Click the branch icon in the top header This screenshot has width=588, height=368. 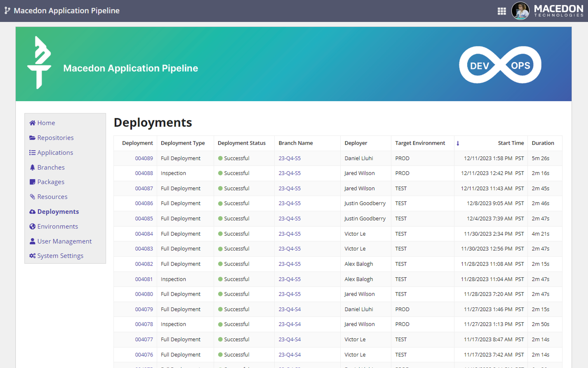[7, 10]
